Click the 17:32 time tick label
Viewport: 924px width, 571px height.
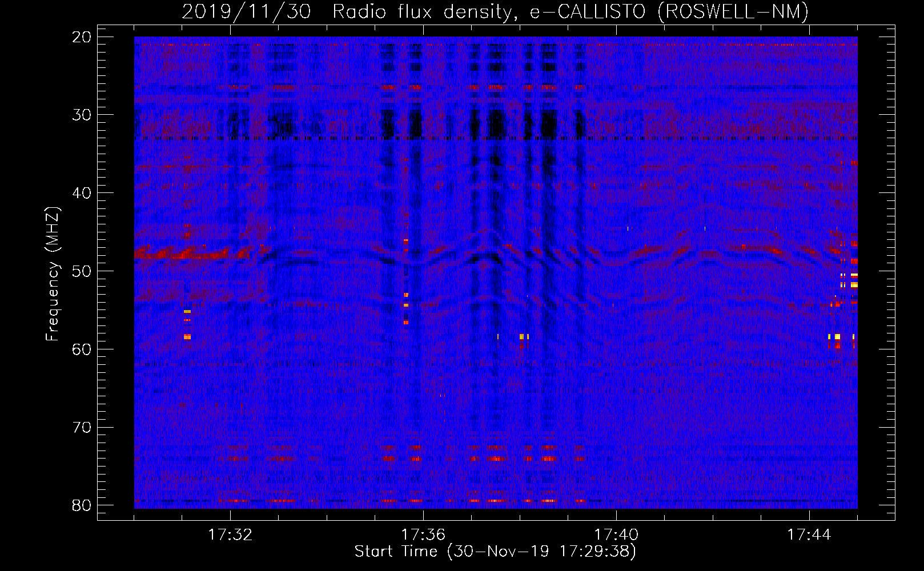(230, 535)
